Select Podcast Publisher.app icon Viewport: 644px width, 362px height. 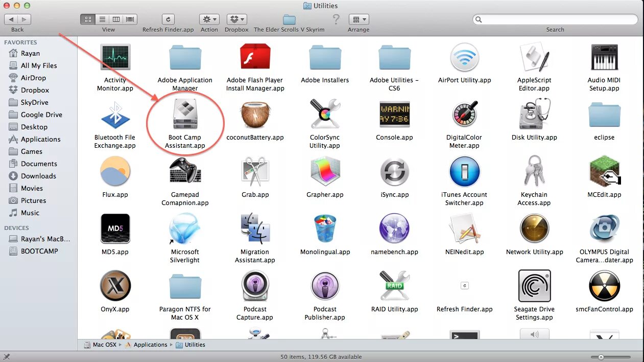325,286
